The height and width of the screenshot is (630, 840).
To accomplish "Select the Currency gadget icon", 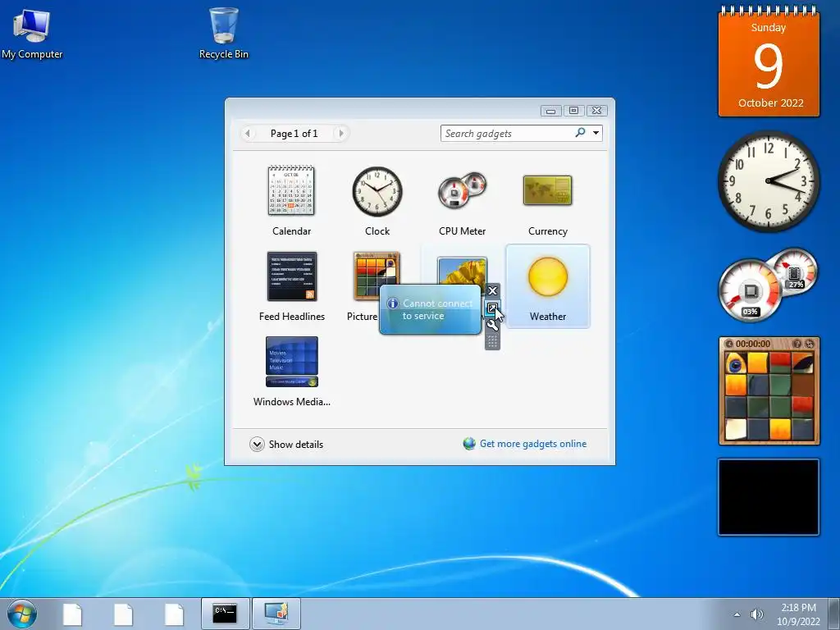I will tap(547, 190).
